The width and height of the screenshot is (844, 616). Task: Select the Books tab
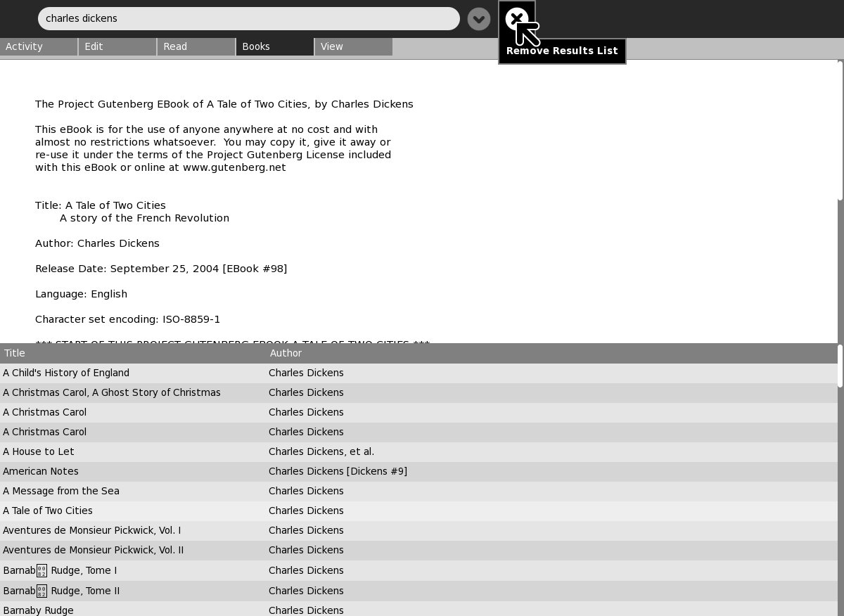point(275,46)
